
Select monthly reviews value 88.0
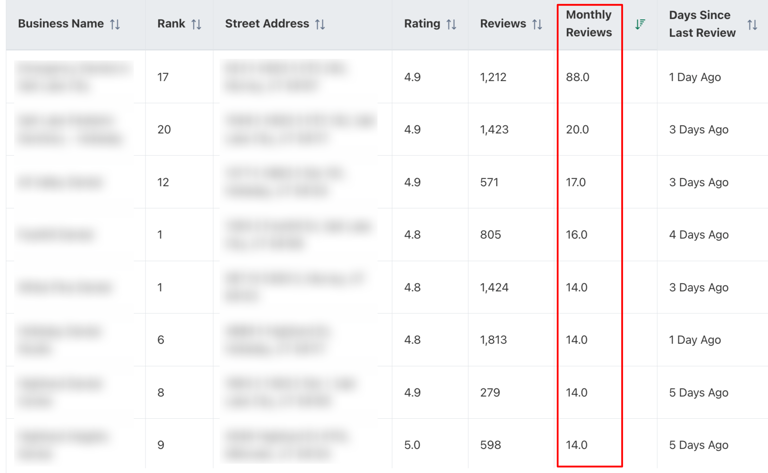[x=577, y=77]
